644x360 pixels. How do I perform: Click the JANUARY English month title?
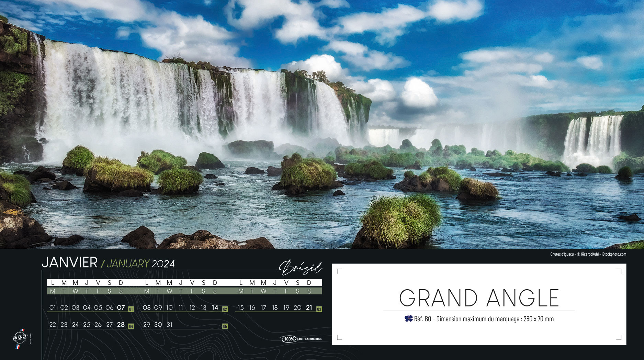pyautogui.click(x=128, y=264)
